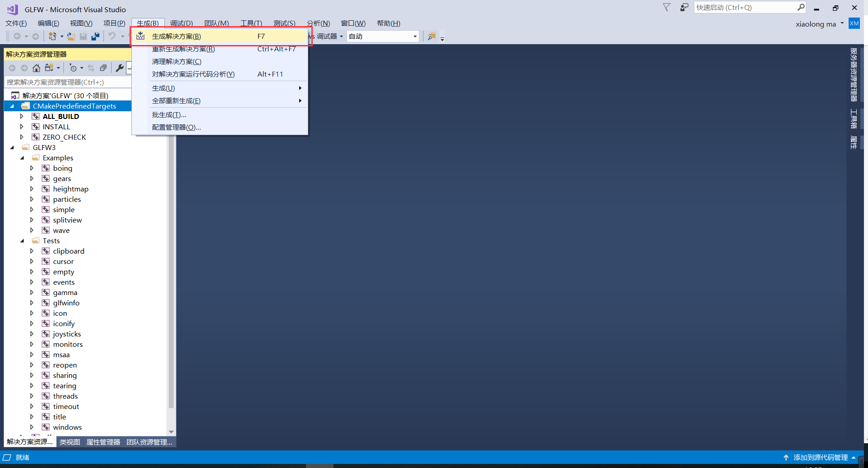Click the Solution Explorer search field

coord(67,82)
